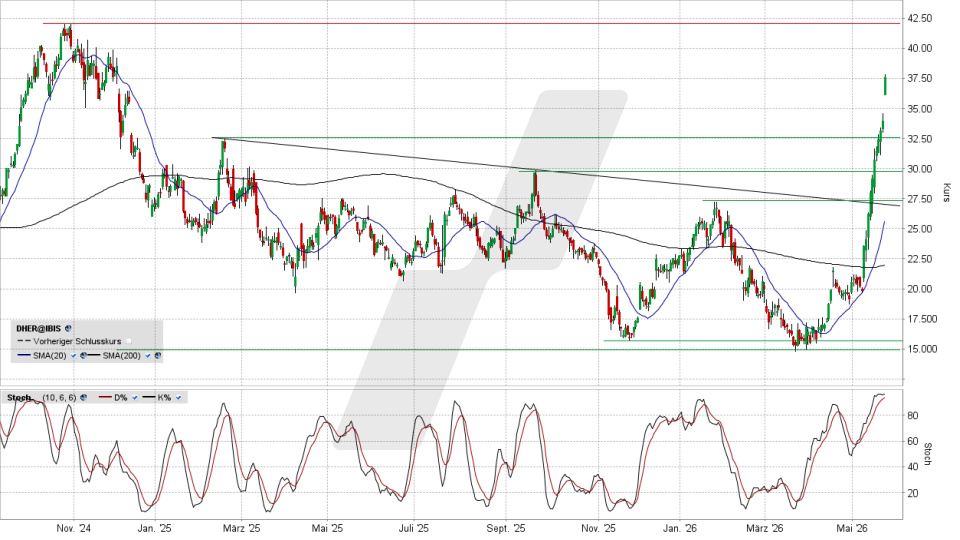Click the green horizontal line at 32.50
The height and width of the screenshot is (540, 960).
click(x=556, y=138)
